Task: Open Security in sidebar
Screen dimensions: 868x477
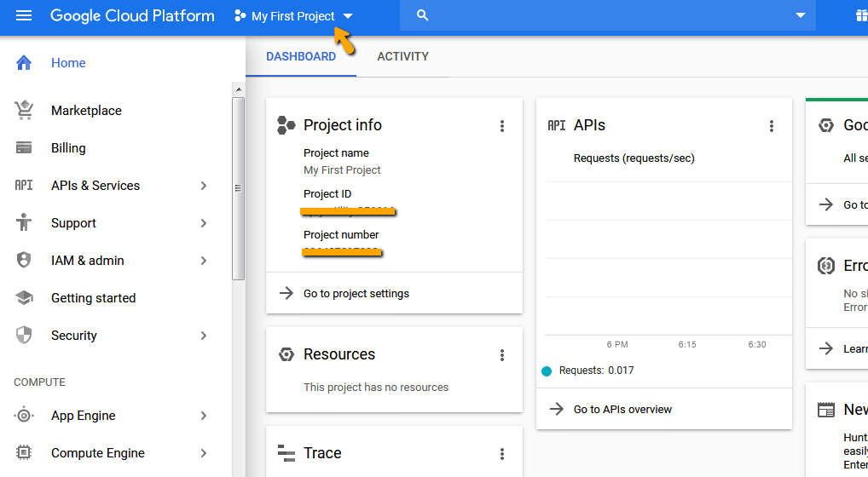Action: click(73, 336)
